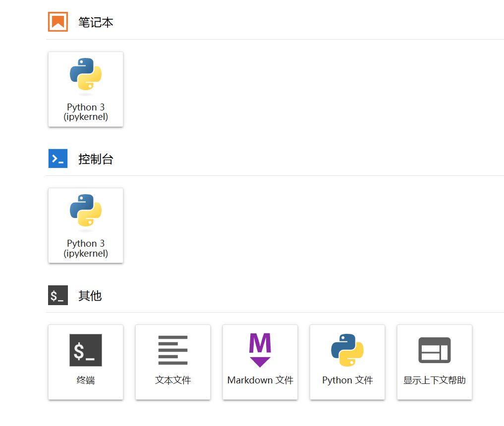Image resolution: width=504 pixels, height=426 pixels.
Task: Create a new Python 文件
Action: coord(347,362)
